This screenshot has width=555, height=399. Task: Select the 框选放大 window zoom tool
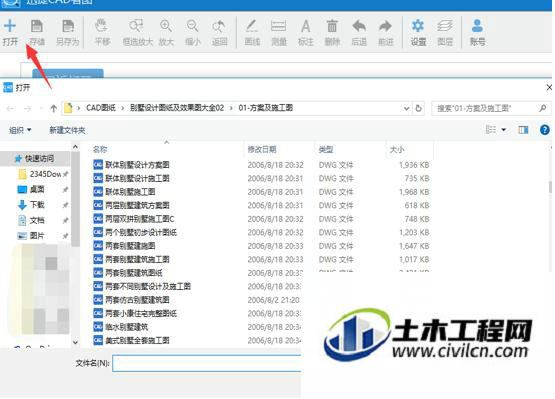[x=136, y=26]
